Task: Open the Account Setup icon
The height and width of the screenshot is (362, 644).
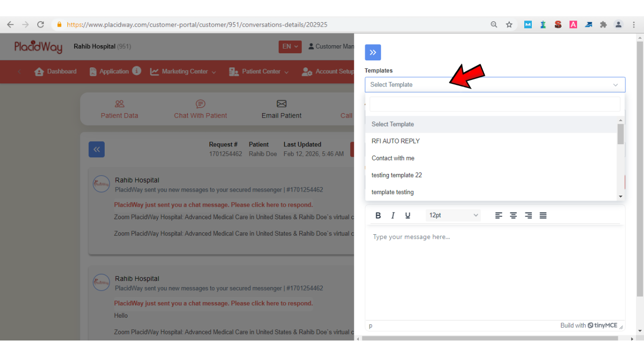Action: 306,71
